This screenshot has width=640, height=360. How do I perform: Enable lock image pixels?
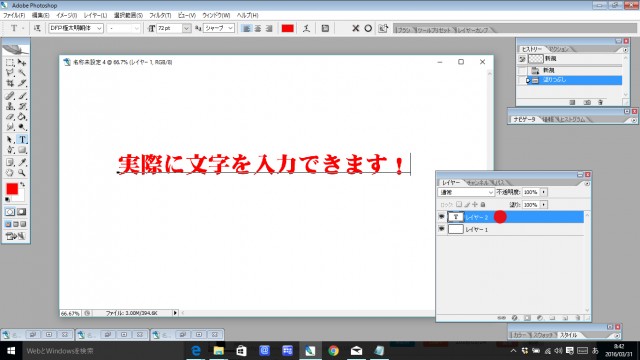(467, 204)
